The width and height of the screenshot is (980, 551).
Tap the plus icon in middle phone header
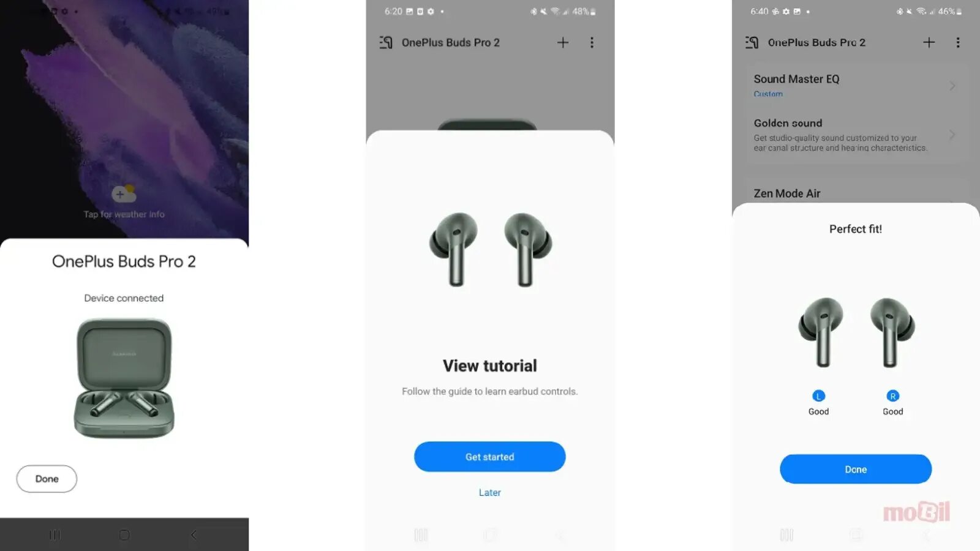click(563, 42)
